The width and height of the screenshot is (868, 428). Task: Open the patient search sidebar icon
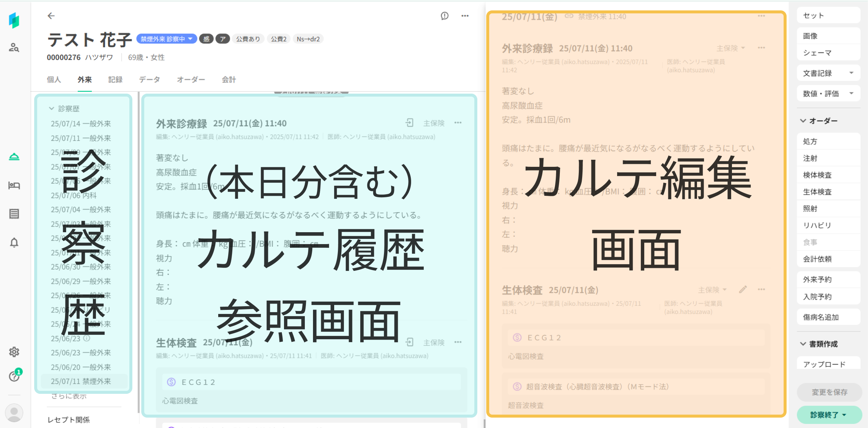14,48
